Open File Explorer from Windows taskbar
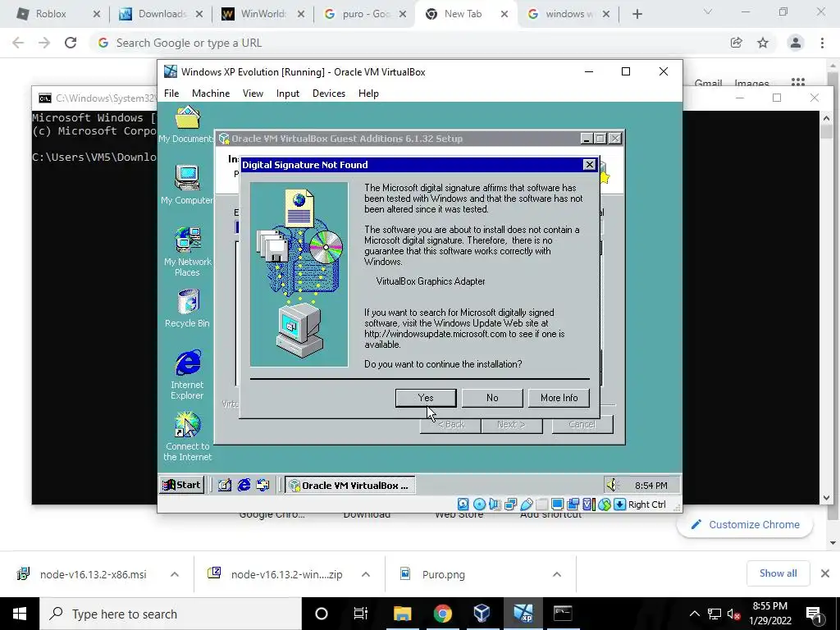The width and height of the screenshot is (840, 630). click(402, 614)
